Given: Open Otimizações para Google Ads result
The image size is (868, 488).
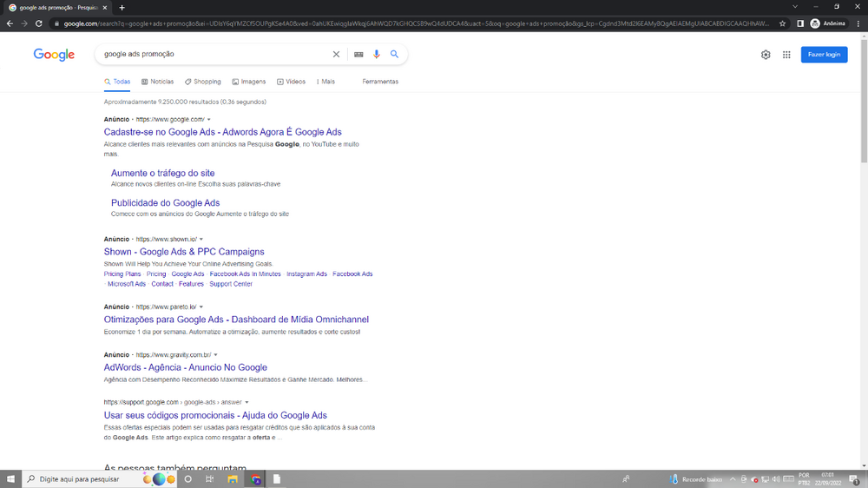Looking at the screenshot, I should [236, 319].
